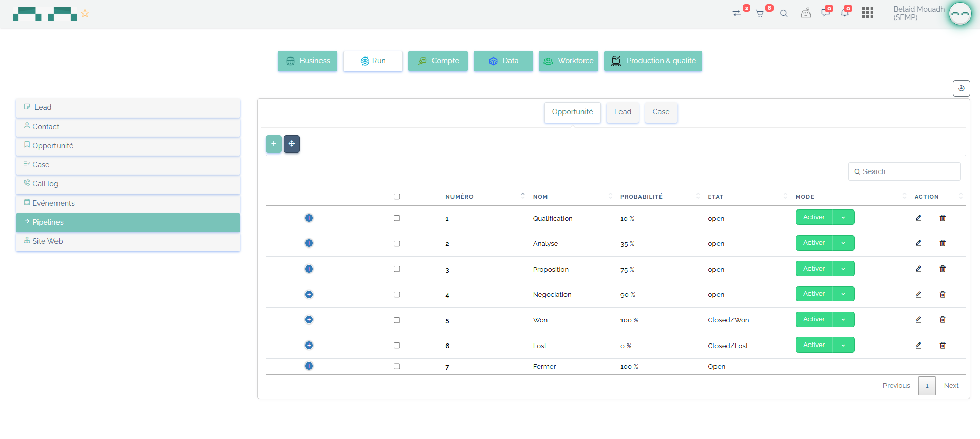Screen dimensions: 980x439
Task: Click the move arrows reorder button
Action: pyautogui.click(x=292, y=144)
